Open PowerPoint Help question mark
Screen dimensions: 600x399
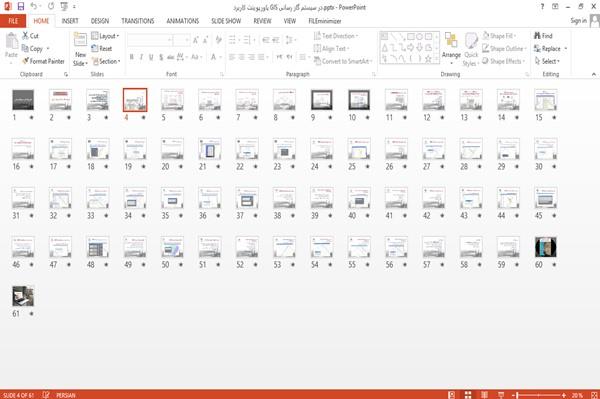coord(542,7)
